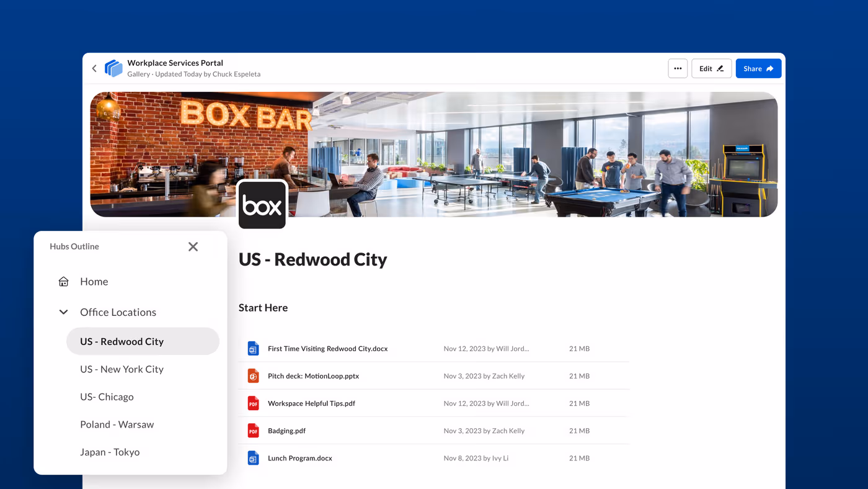Viewport: 868px width, 489px height.
Task: Click the Word icon for First Time Visiting Redwood City
Action: pyautogui.click(x=252, y=348)
